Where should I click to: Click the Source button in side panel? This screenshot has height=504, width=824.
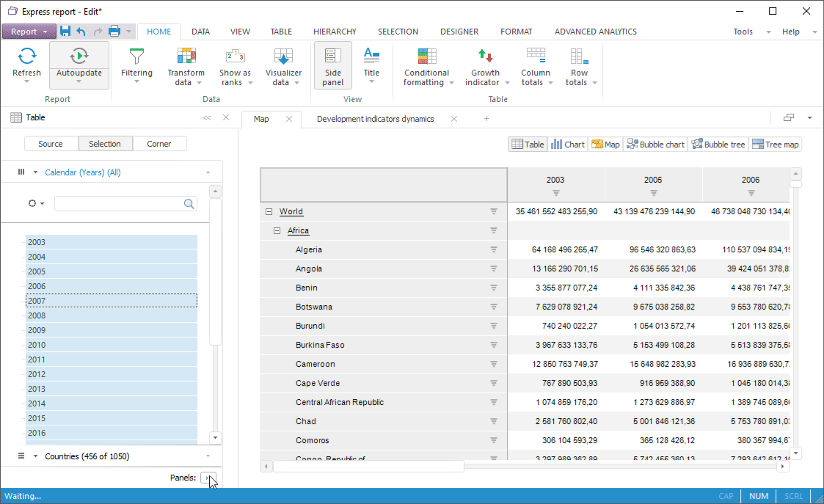coord(51,144)
